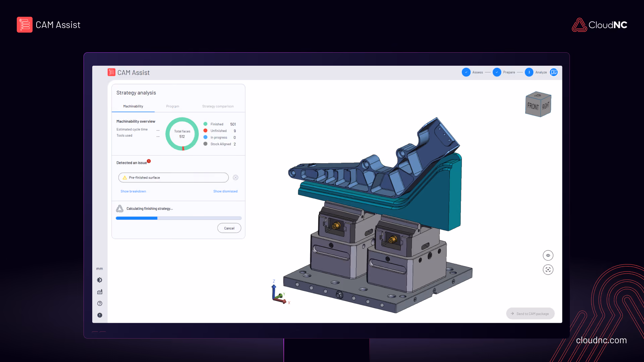644x362 pixels.
Task: Click the exclamation alert icon in sidebar
Action: pos(100,315)
